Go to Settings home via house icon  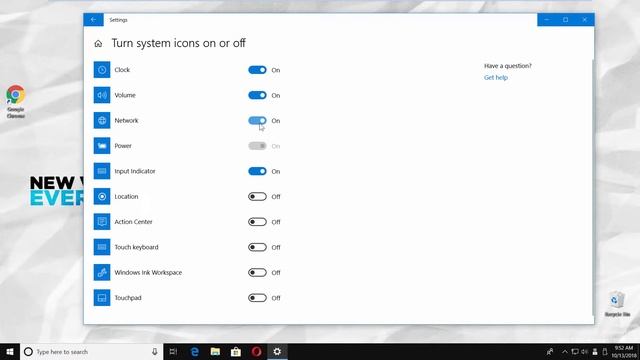98,43
